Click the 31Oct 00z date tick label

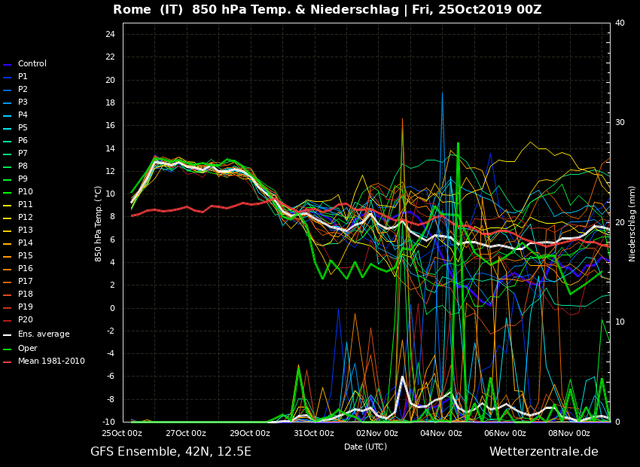[x=314, y=433]
